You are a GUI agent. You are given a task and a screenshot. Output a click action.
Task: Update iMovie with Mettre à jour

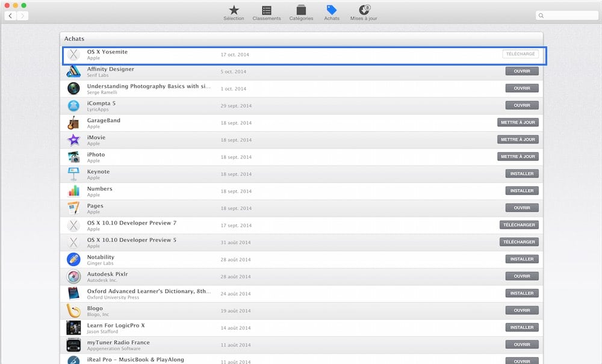point(518,139)
